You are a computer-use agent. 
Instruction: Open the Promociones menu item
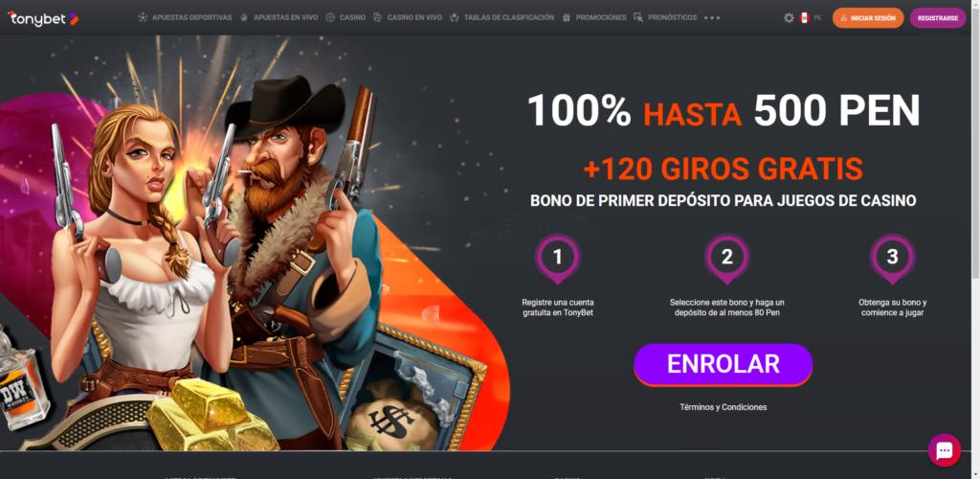tap(601, 17)
